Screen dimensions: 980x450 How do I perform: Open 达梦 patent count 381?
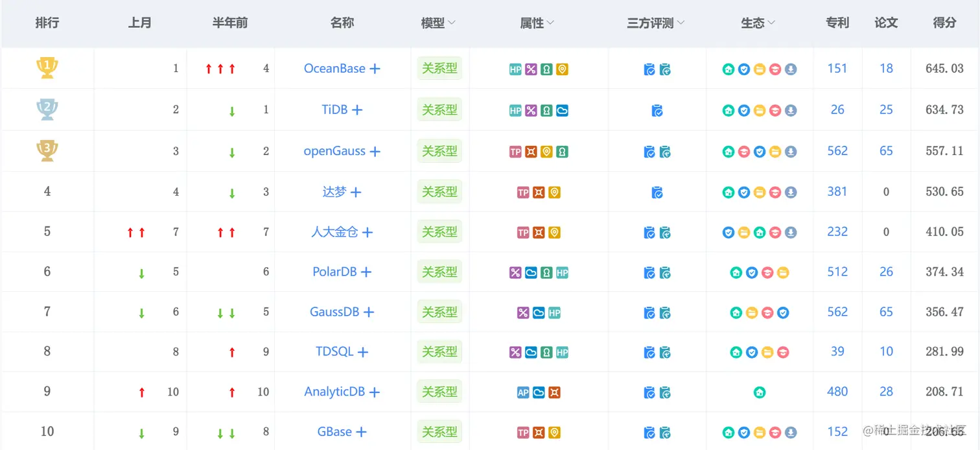837,192
